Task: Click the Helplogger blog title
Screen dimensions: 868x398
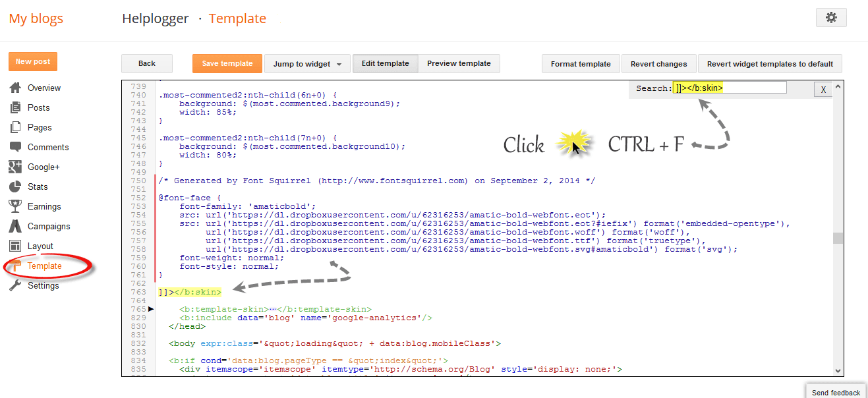Action: [x=155, y=18]
